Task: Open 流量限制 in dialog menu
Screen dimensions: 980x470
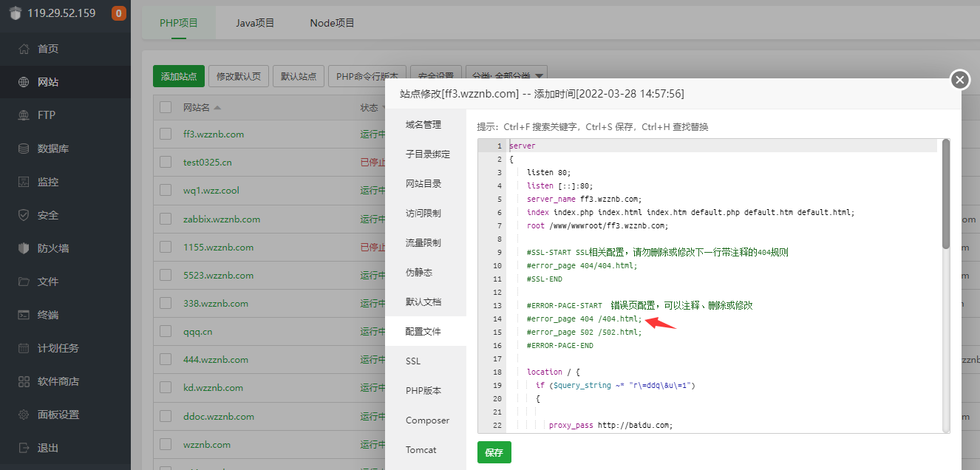Action: pyautogui.click(x=426, y=242)
